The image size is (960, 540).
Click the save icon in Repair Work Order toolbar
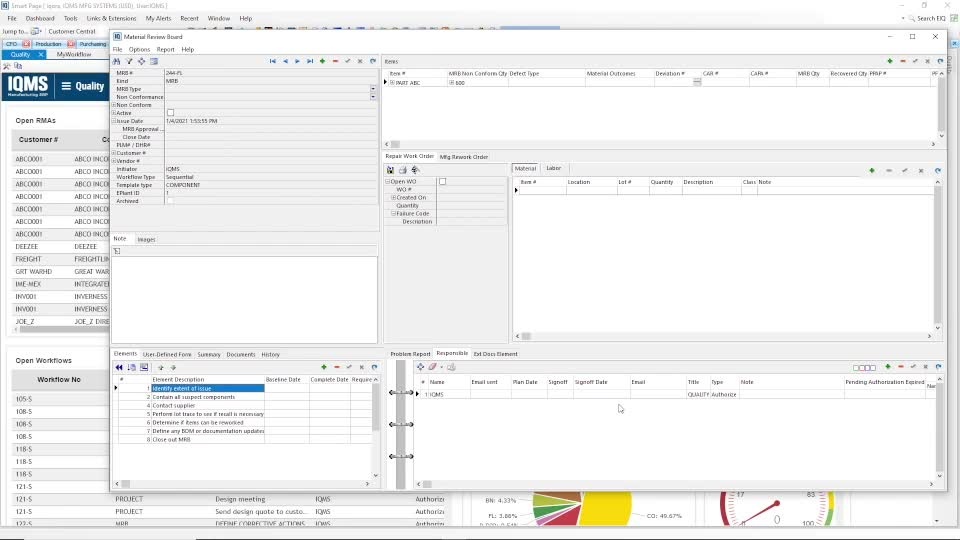point(390,170)
